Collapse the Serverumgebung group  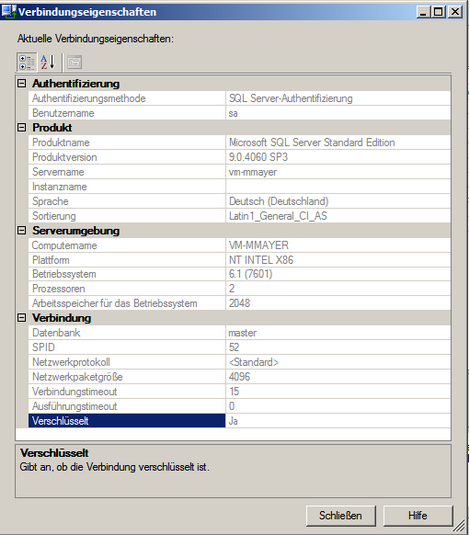pos(22,231)
